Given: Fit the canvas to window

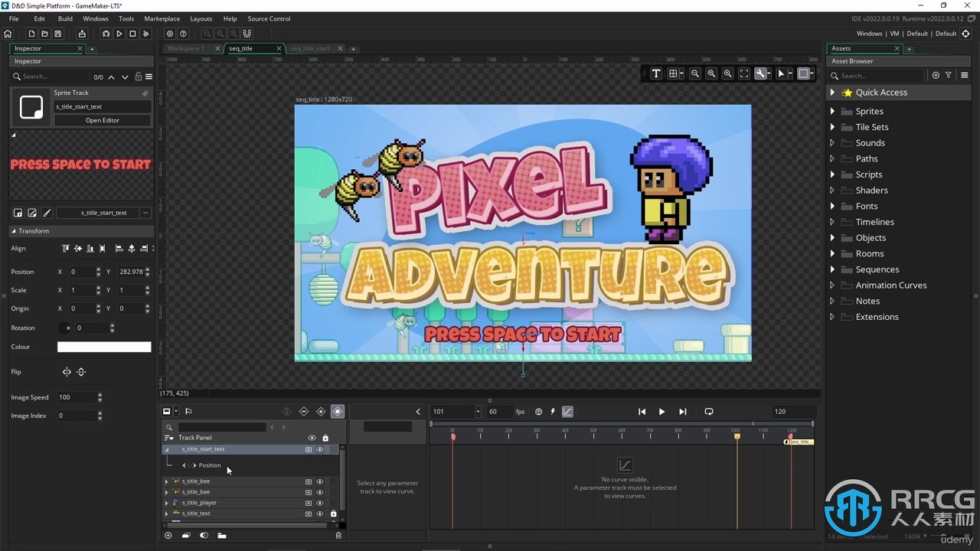Looking at the screenshot, I should coord(743,73).
